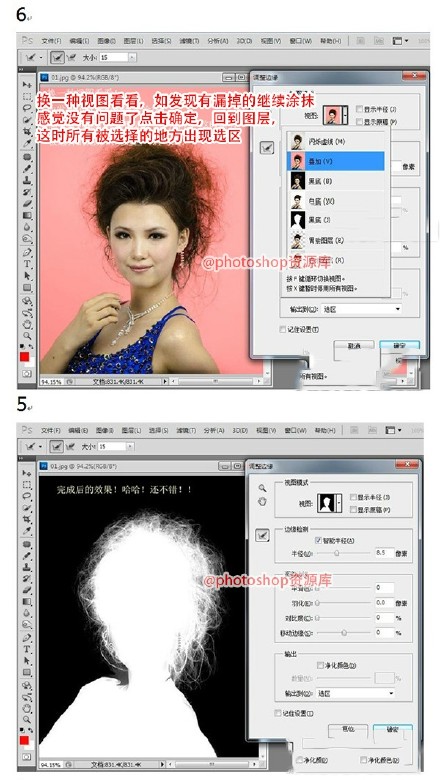The width and height of the screenshot is (440, 780).
Task: Toggle 净化颜色 checkbox inside the 输出 group
Action: click(x=321, y=665)
